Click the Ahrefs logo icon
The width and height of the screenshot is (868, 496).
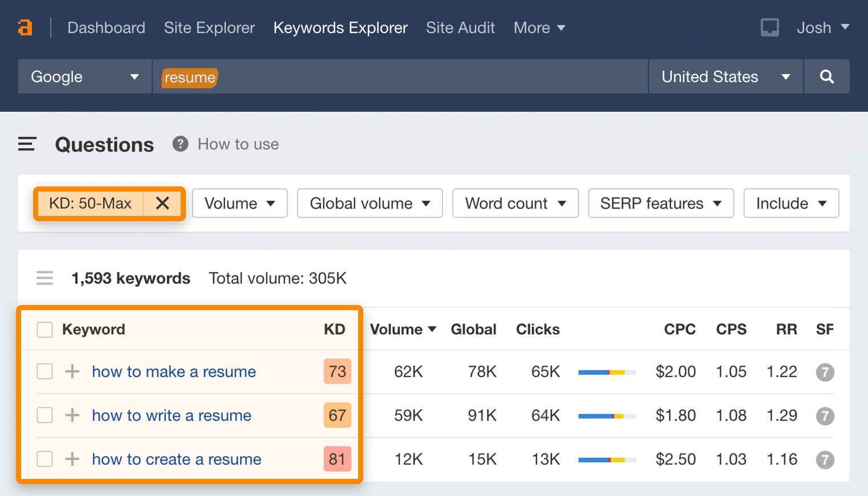[25, 27]
